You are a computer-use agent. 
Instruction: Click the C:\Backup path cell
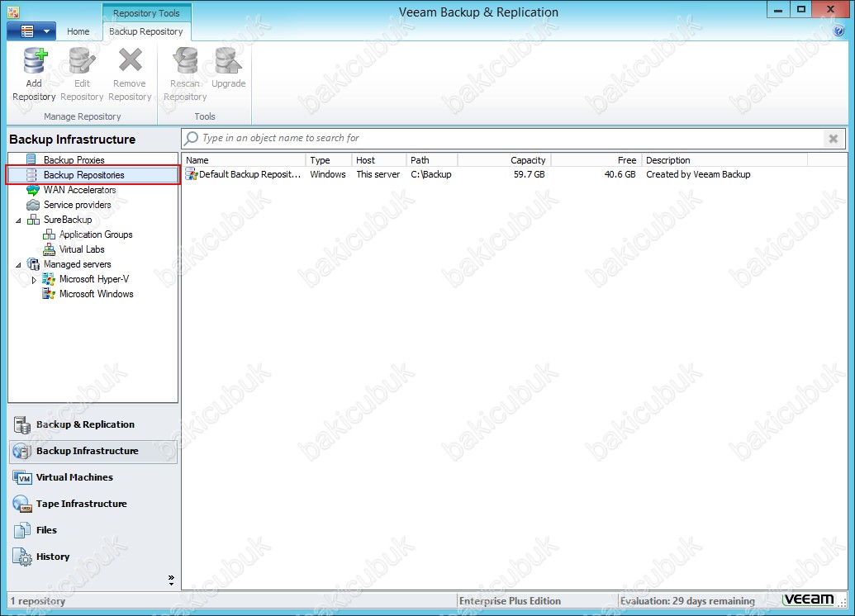click(x=431, y=174)
